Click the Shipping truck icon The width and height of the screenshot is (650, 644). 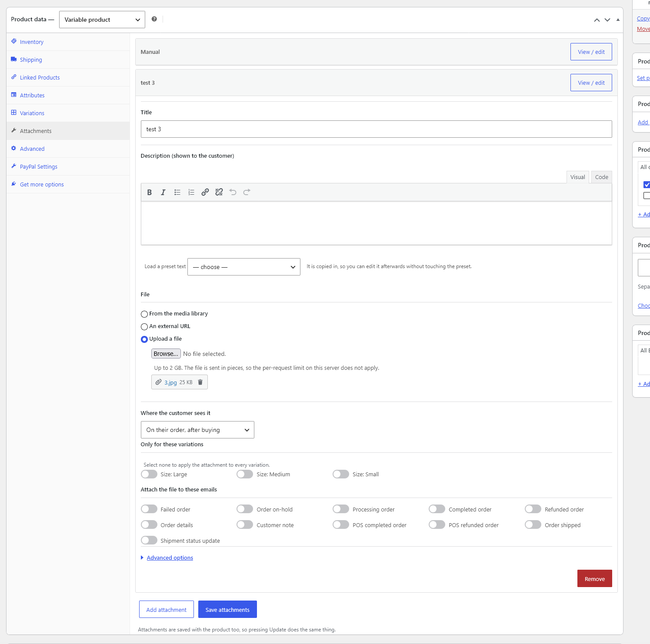tap(14, 59)
